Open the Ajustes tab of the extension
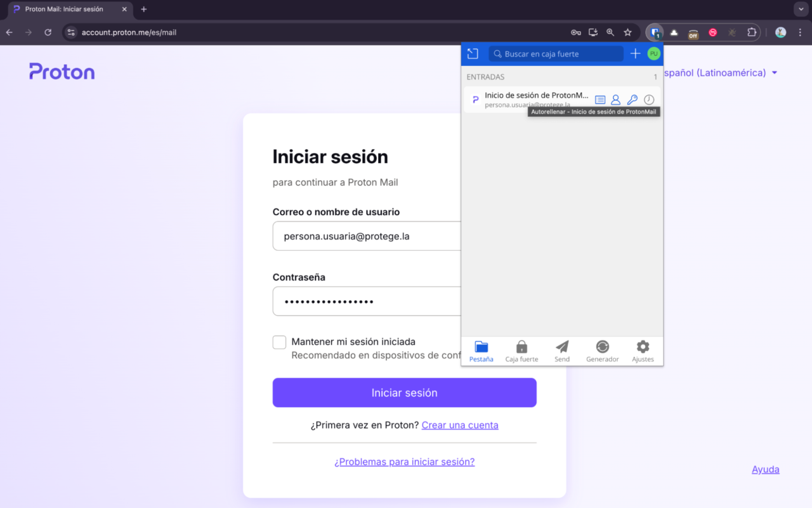Viewport: 812px width, 508px height. pos(643,351)
